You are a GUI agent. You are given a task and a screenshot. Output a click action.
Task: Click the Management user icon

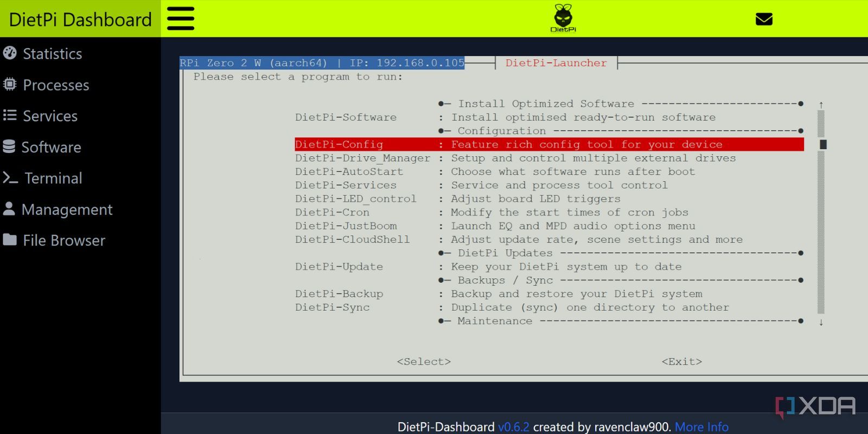[x=9, y=209]
